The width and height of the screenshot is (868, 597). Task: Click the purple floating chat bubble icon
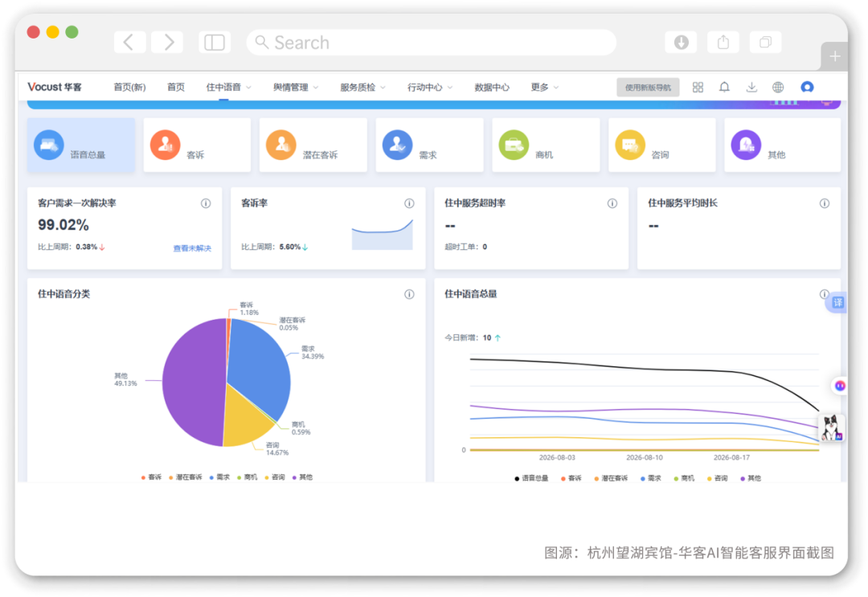click(x=839, y=386)
